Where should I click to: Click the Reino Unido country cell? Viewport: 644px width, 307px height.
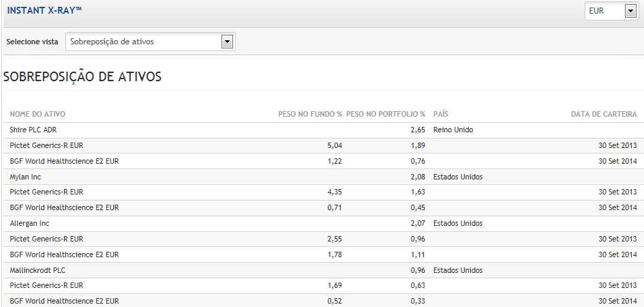coord(453,130)
